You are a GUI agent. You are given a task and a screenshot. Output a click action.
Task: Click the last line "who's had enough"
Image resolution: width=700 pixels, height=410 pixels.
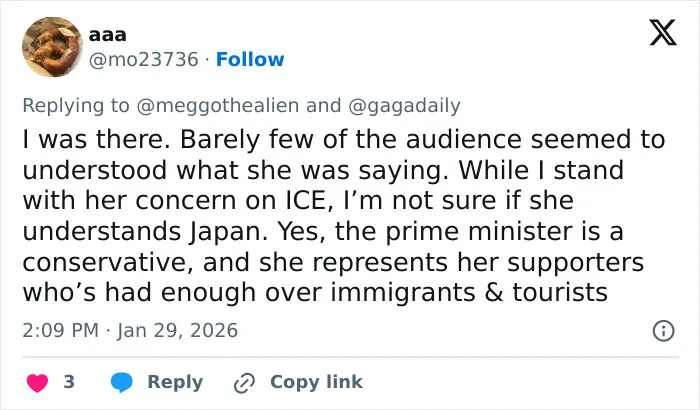pos(315,293)
